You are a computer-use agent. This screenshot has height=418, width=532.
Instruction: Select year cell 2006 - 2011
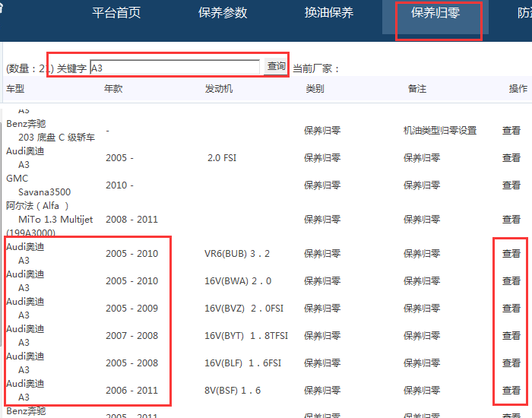(132, 391)
